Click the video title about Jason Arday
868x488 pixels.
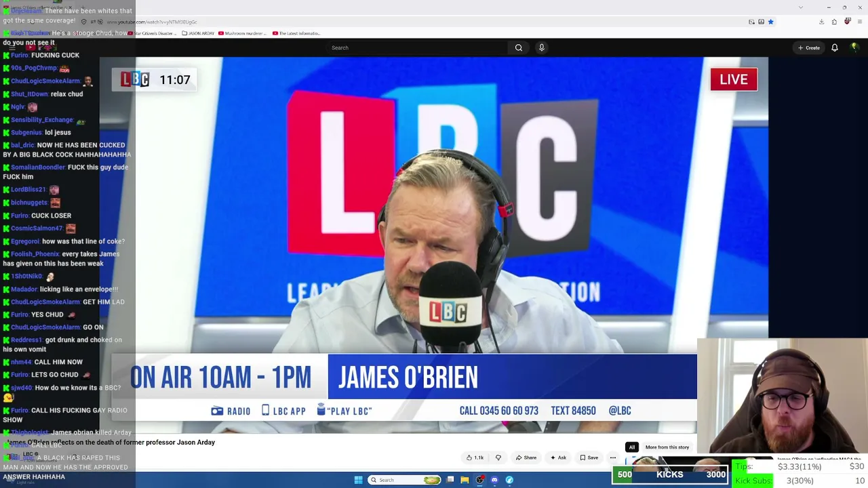(x=111, y=443)
